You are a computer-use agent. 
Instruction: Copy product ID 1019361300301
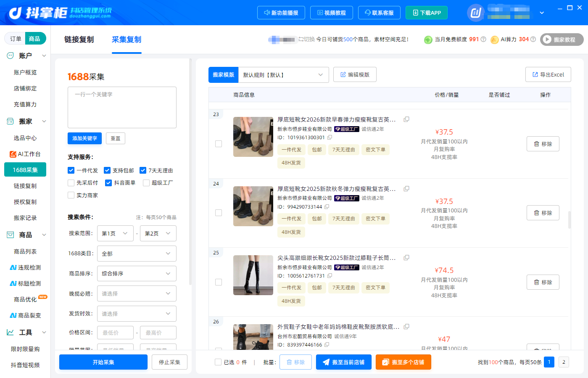330,137
